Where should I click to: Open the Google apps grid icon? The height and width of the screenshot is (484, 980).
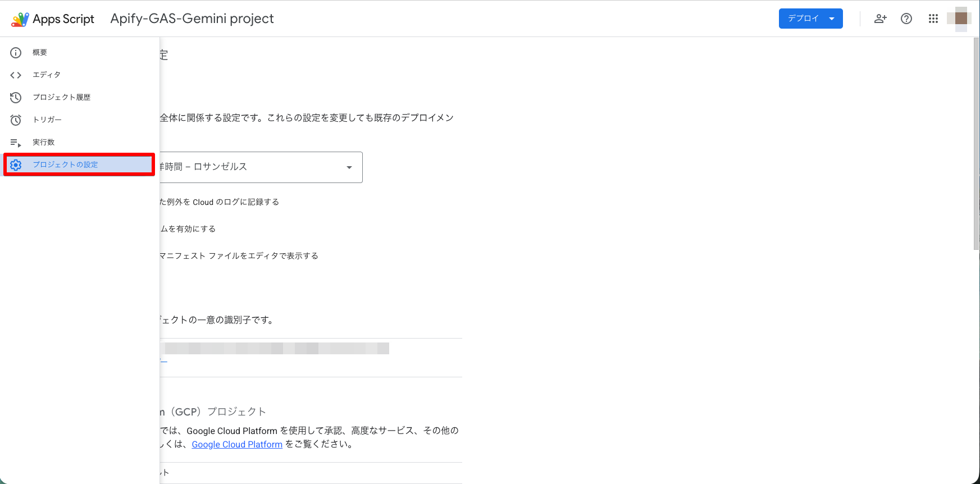coord(933,19)
